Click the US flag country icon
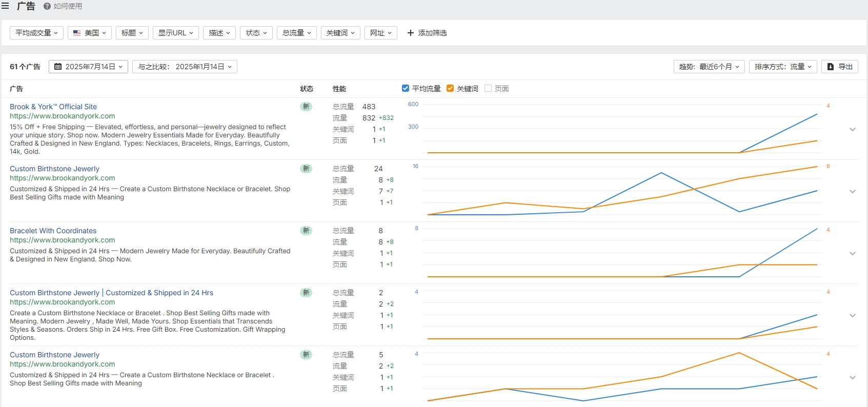The width and height of the screenshot is (868, 407). [x=77, y=33]
